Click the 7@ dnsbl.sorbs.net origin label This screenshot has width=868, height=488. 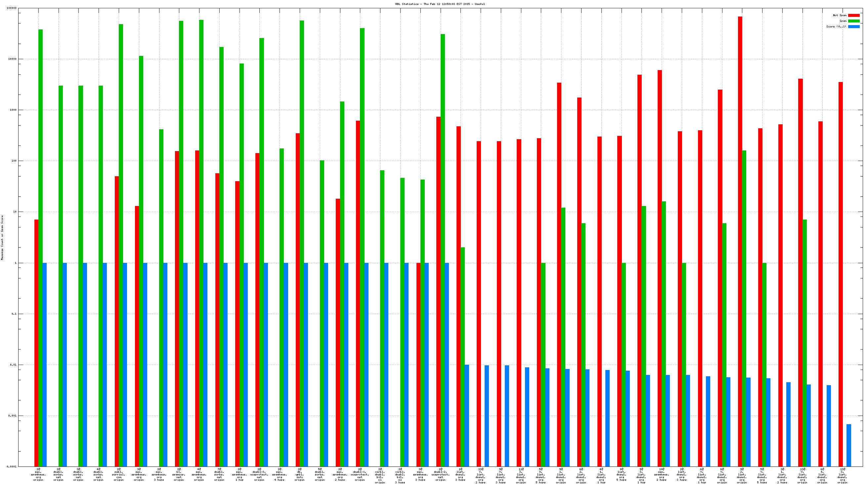click(x=219, y=474)
